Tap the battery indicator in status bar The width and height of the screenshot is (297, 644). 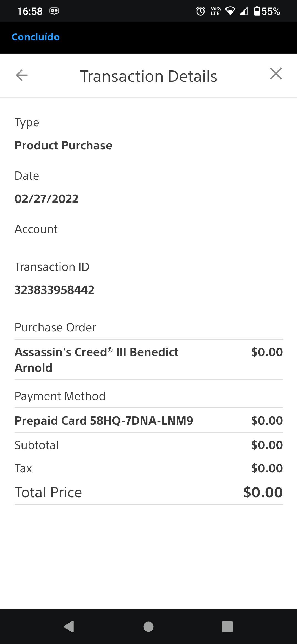point(267,11)
